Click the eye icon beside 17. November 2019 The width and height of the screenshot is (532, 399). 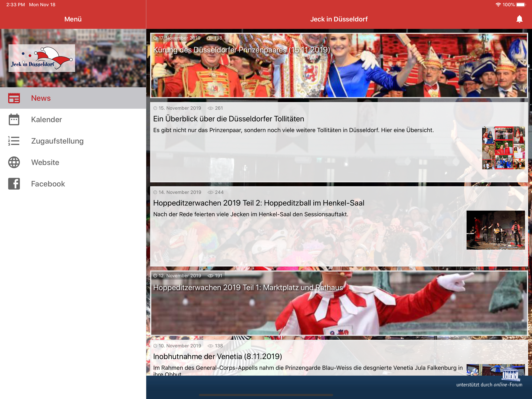click(x=210, y=38)
